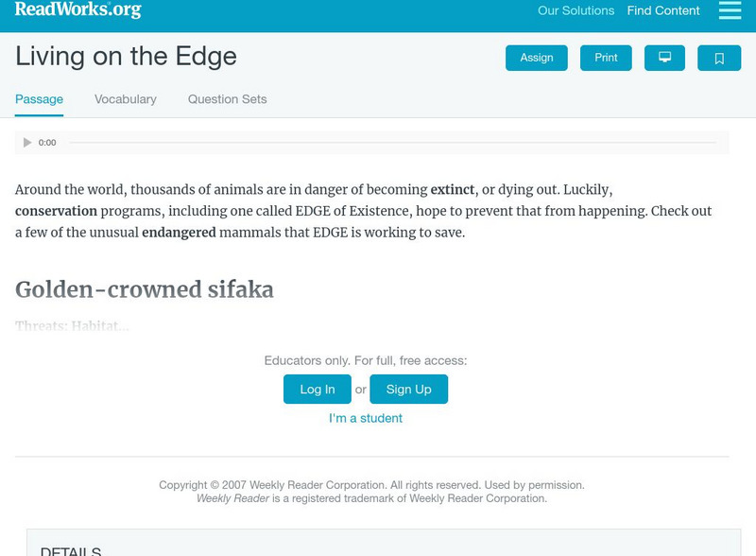Bookmark the Living on the Edge passage
756x556 pixels.
(x=720, y=58)
